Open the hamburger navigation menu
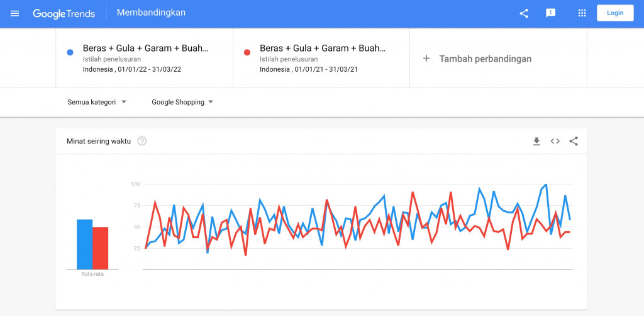Image resolution: width=644 pixels, height=316 pixels. tap(15, 13)
